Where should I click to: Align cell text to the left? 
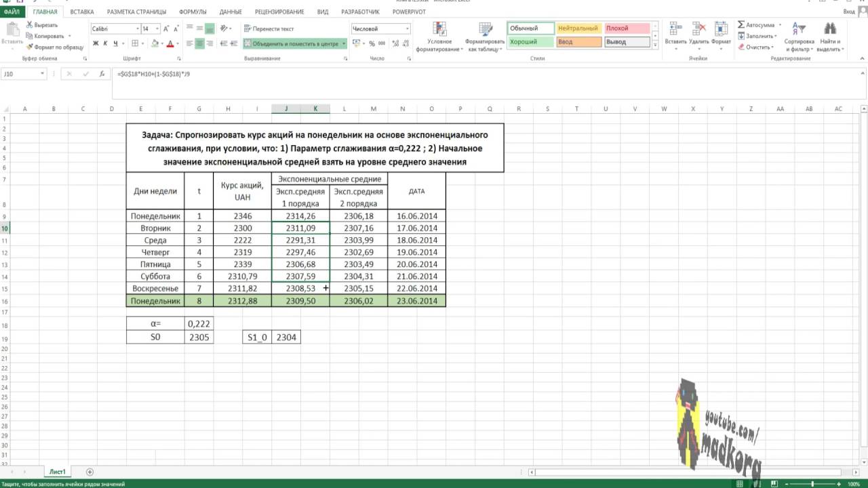190,43
